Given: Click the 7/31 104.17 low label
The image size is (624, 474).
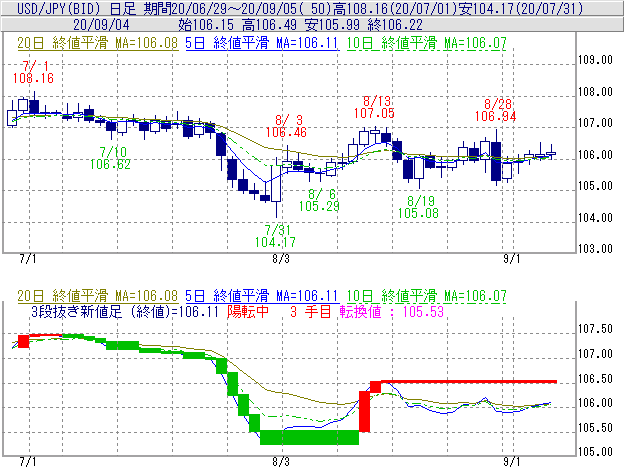Looking at the screenshot, I should (275, 236).
